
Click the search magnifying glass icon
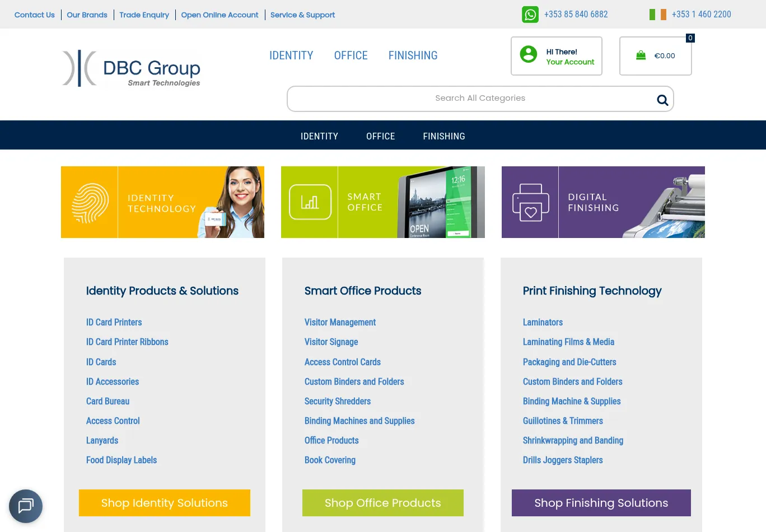pyautogui.click(x=662, y=100)
